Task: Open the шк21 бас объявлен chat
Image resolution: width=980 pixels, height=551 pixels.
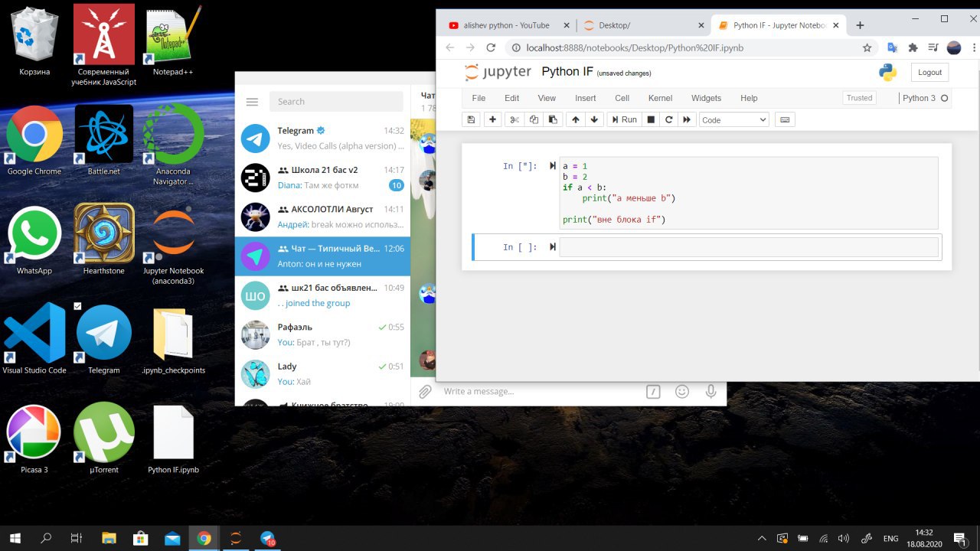Action: 322,295
